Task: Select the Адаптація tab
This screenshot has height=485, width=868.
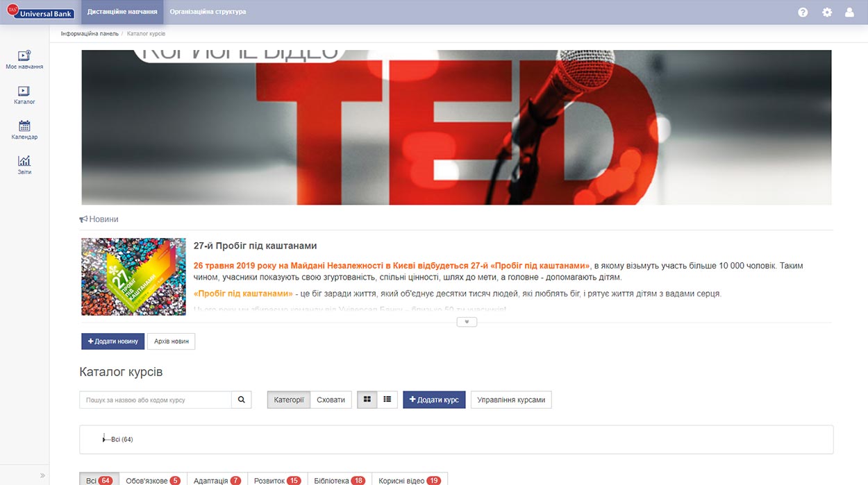Action: click(217, 479)
